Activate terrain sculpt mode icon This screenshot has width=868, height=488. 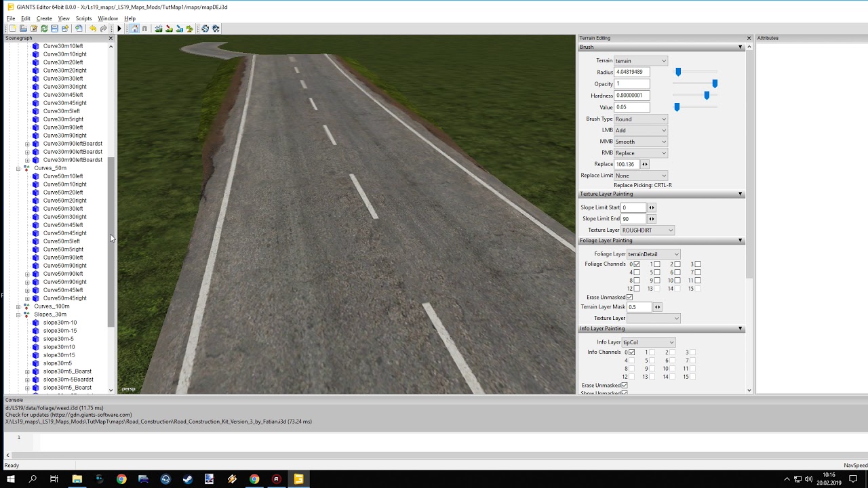pyautogui.click(x=159, y=28)
